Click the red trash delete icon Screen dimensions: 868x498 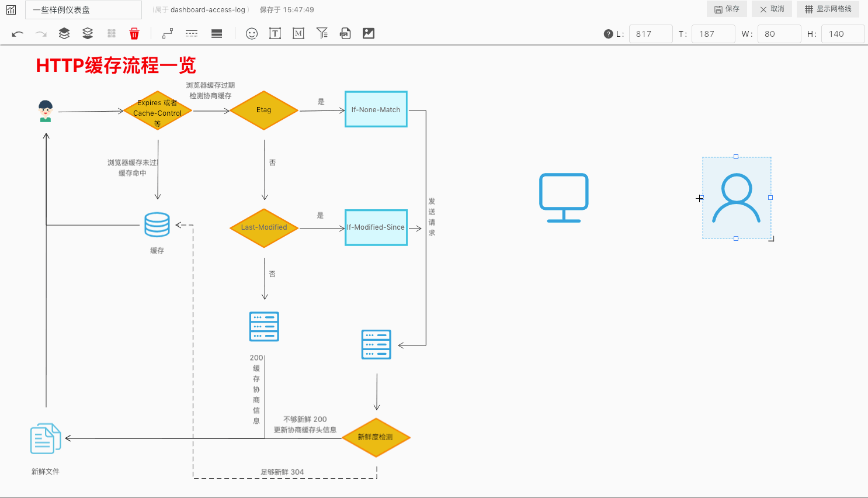click(134, 34)
